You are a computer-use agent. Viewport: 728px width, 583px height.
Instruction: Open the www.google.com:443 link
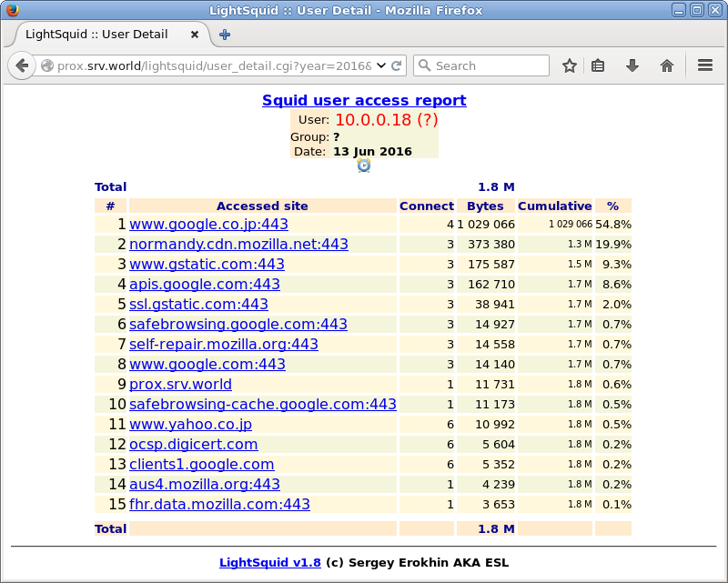pyautogui.click(x=207, y=364)
